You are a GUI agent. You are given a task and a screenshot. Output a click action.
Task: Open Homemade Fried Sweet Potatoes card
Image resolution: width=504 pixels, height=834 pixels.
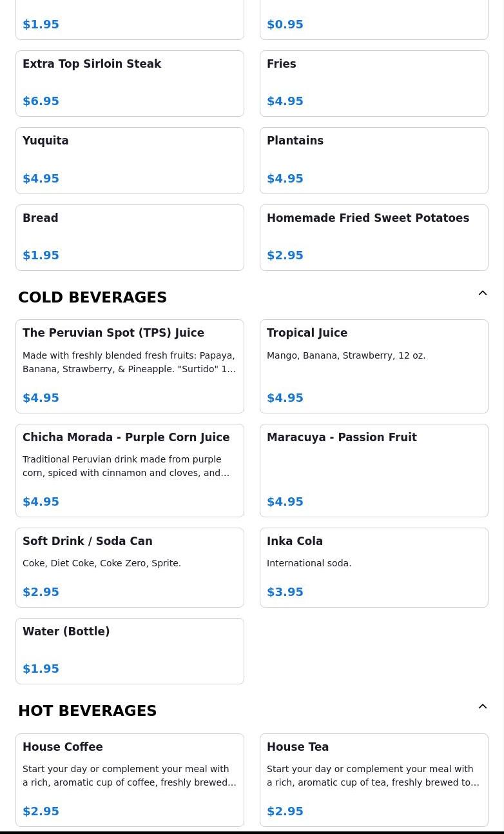tap(374, 237)
